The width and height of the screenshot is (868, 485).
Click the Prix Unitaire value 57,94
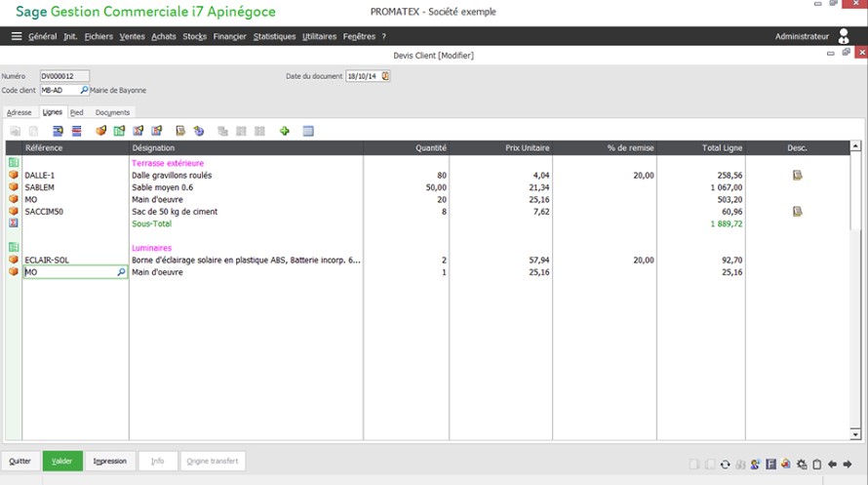(538, 260)
